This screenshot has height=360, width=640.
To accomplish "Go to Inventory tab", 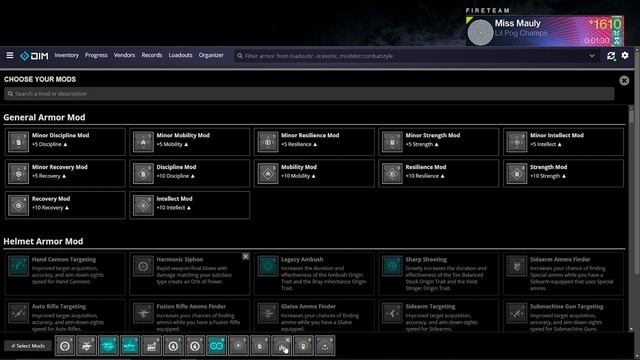I will point(66,55).
